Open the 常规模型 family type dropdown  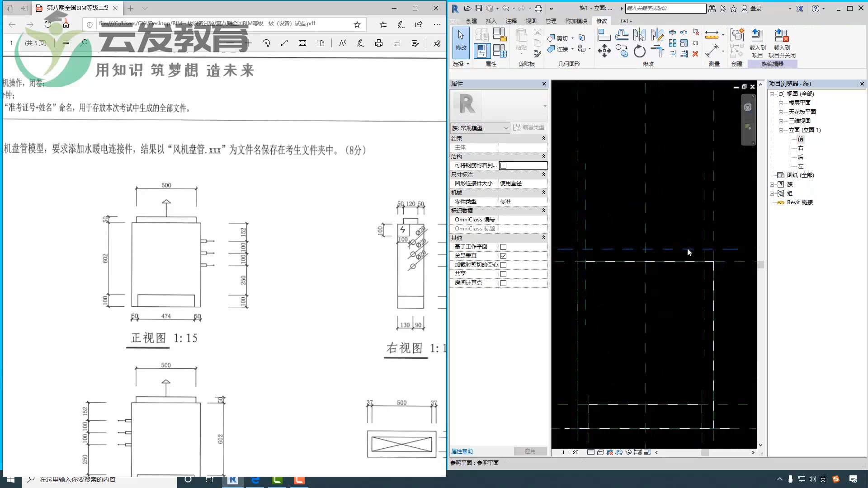(507, 128)
